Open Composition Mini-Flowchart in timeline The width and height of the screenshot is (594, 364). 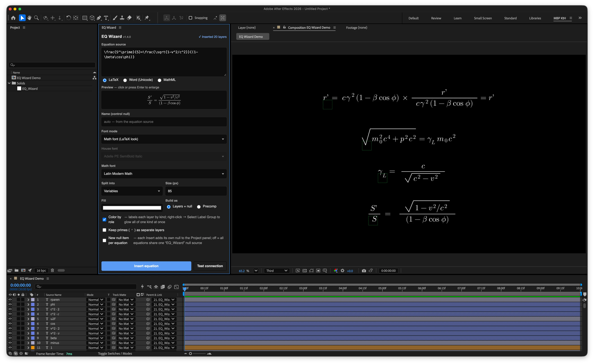(149, 287)
